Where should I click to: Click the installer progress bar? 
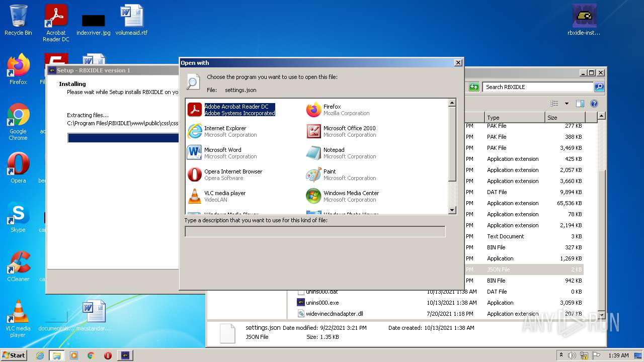(x=123, y=138)
